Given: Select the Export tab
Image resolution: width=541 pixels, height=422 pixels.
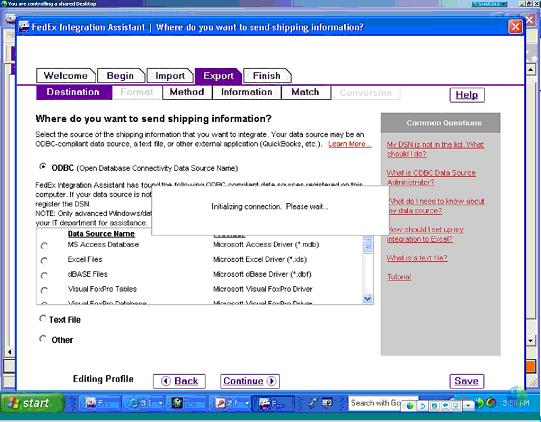Looking at the screenshot, I should (218, 76).
